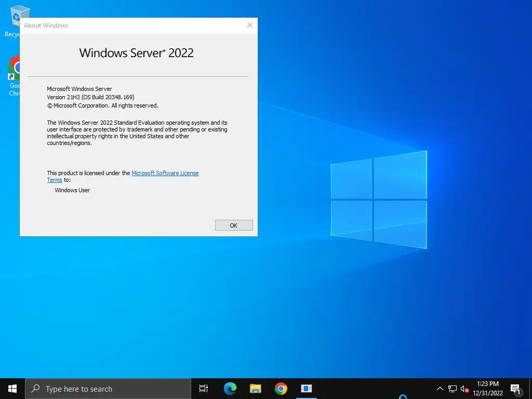Launch Google Chrome from the taskbar
This screenshot has height=399, width=532.
[x=281, y=389]
